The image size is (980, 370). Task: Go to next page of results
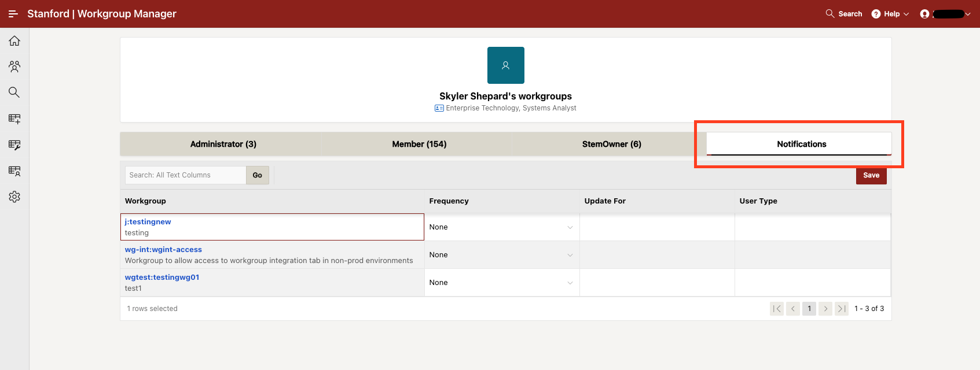tap(825, 309)
